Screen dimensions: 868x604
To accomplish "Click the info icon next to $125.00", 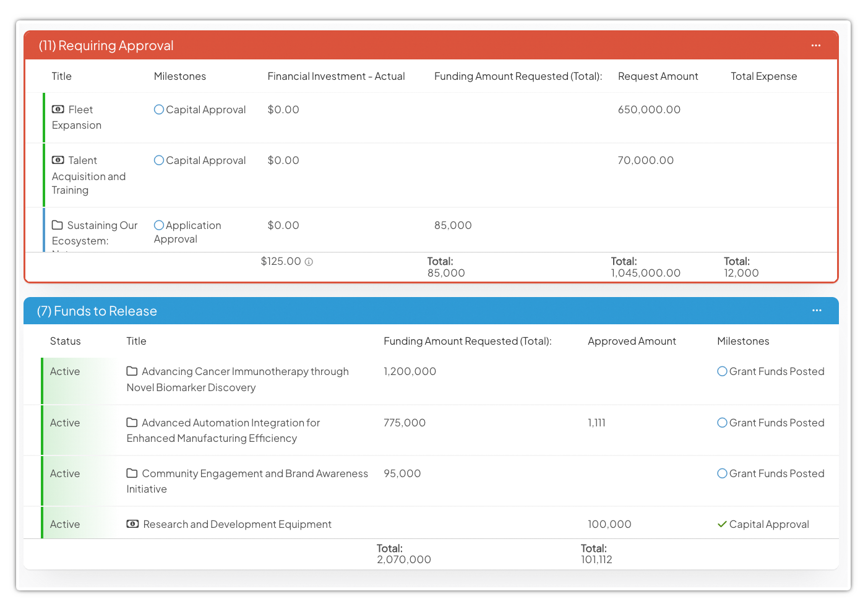I will coord(309,262).
